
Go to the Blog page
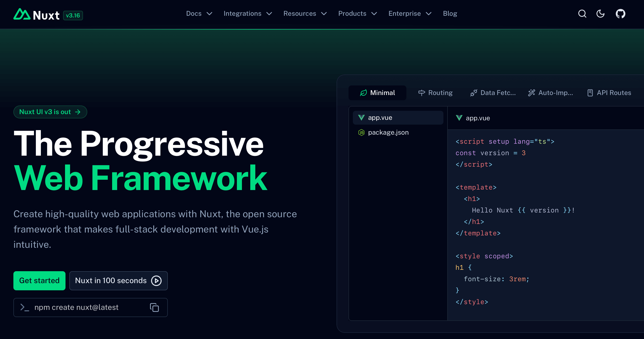click(x=450, y=13)
